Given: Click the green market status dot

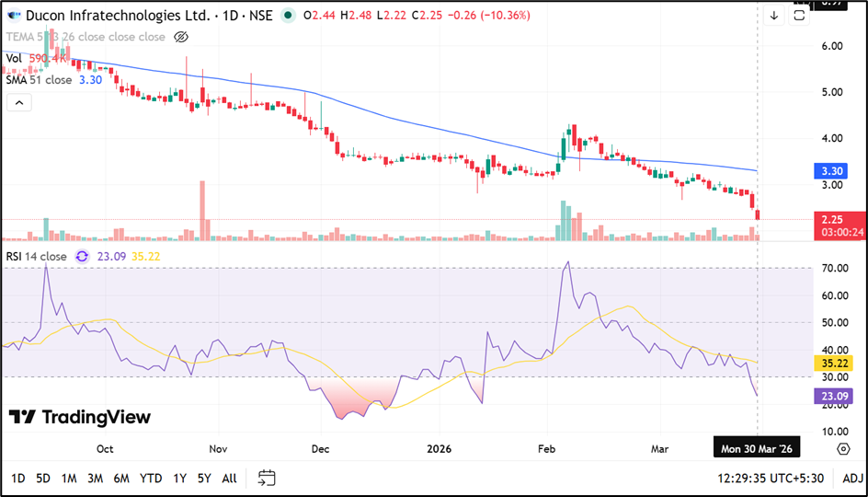Looking at the screenshot, I should (x=289, y=16).
